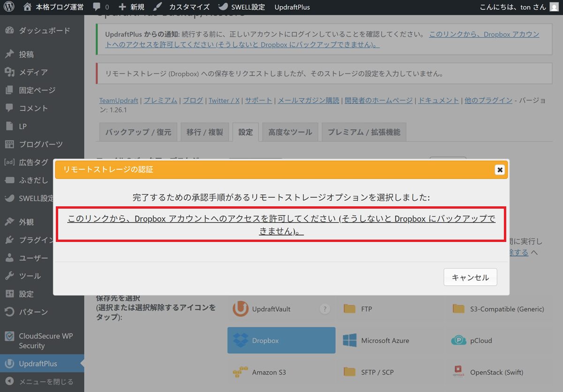Open 新規 in the admin bar

click(x=131, y=7)
